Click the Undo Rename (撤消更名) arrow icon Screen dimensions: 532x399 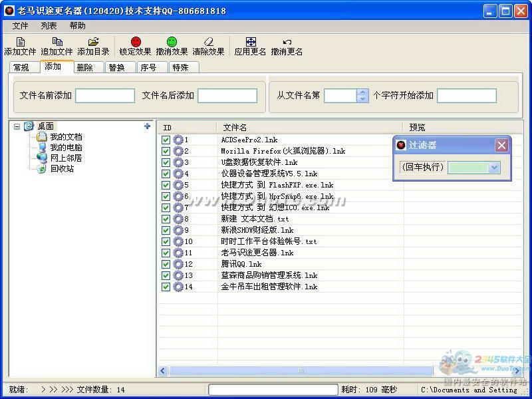[287, 42]
